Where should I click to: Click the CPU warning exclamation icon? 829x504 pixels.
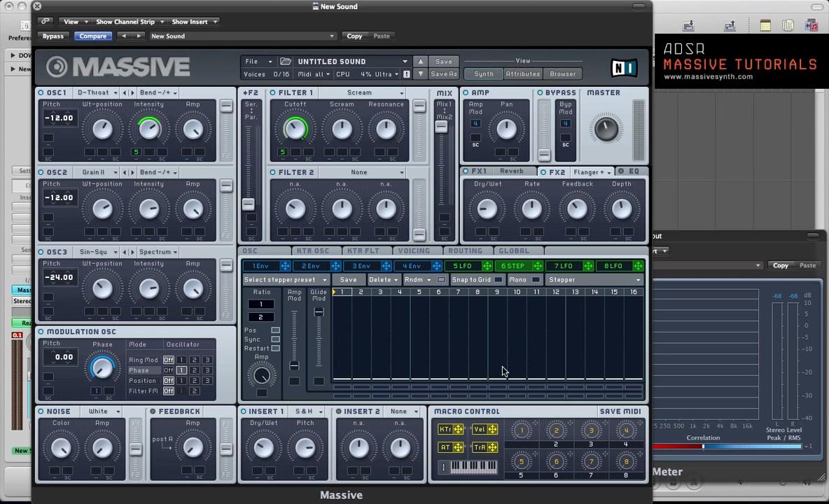[406, 74]
